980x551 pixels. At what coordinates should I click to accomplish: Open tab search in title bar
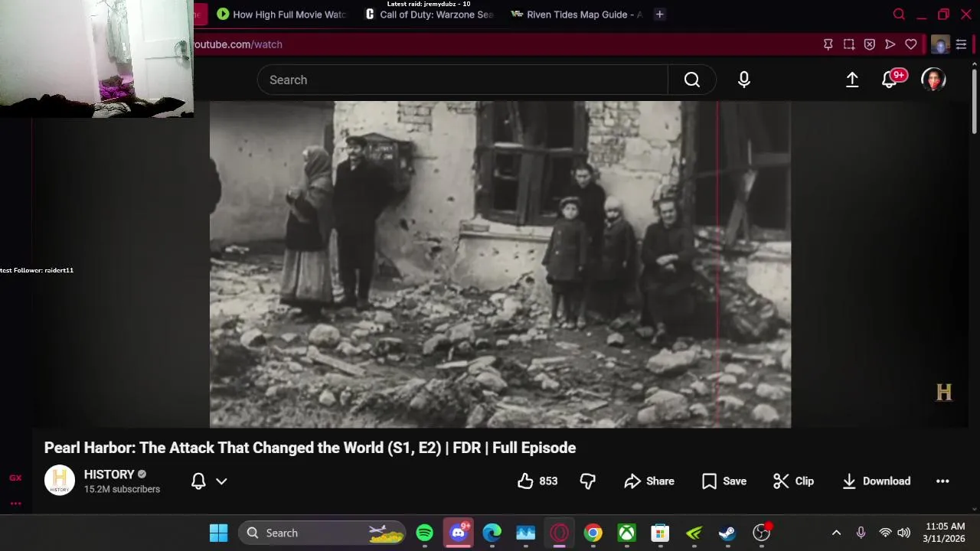coord(899,15)
